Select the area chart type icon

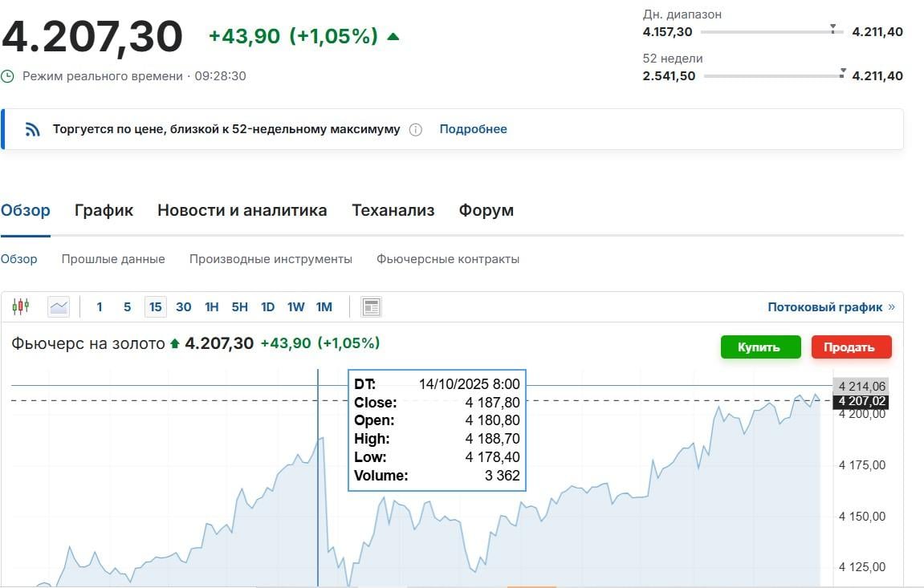click(59, 306)
